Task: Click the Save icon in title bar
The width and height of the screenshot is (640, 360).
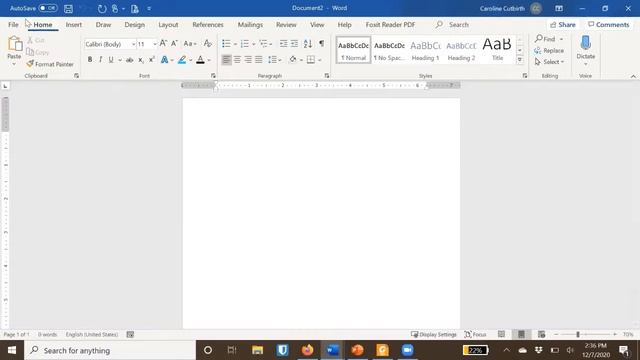Action: tap(68, 9)
